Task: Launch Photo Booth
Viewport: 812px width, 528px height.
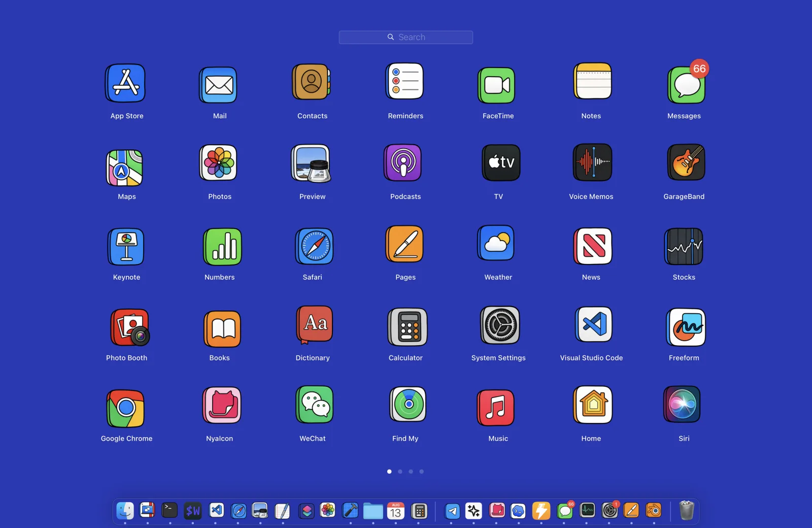Action: (130, 327)
